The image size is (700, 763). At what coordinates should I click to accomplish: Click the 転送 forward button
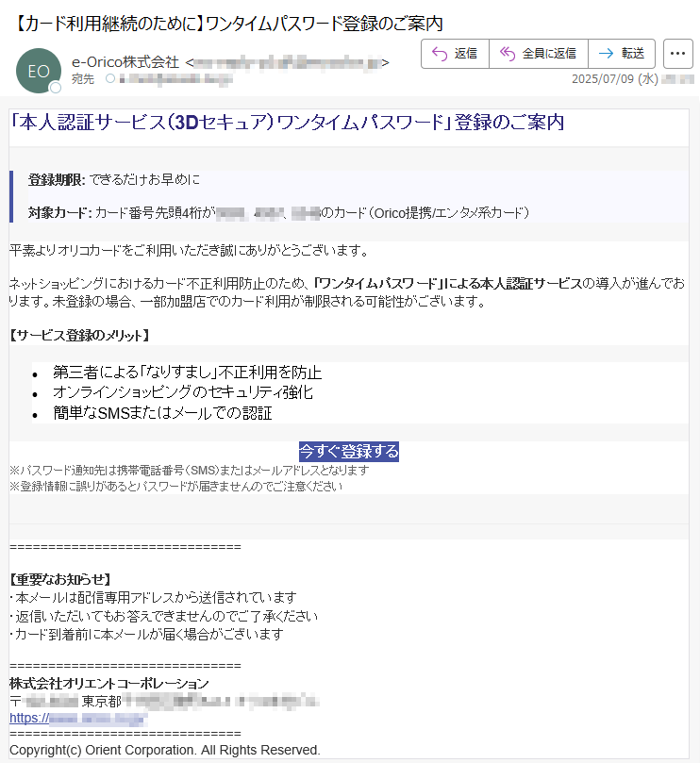[622, 54]
